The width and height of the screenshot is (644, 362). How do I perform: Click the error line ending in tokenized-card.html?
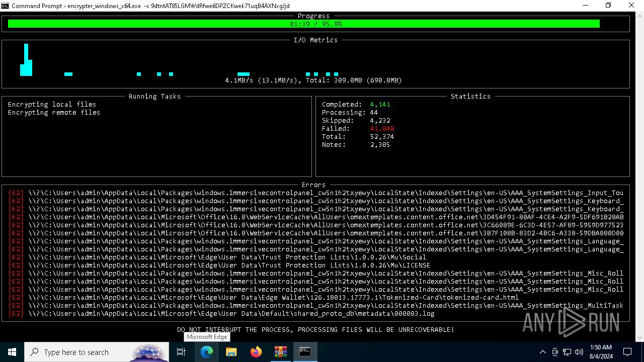[264, 298]
